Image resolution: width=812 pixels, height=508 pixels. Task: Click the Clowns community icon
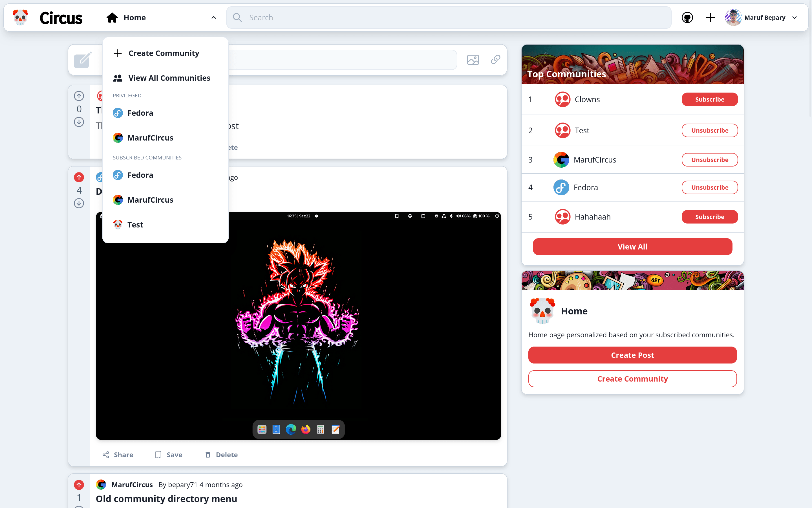tap(562, 99)
